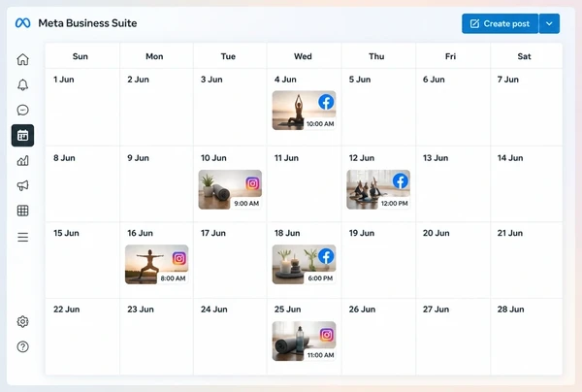This screenshot has width=582, height=392.
Task: Select the 13 Jun date label
Action: 436,158
